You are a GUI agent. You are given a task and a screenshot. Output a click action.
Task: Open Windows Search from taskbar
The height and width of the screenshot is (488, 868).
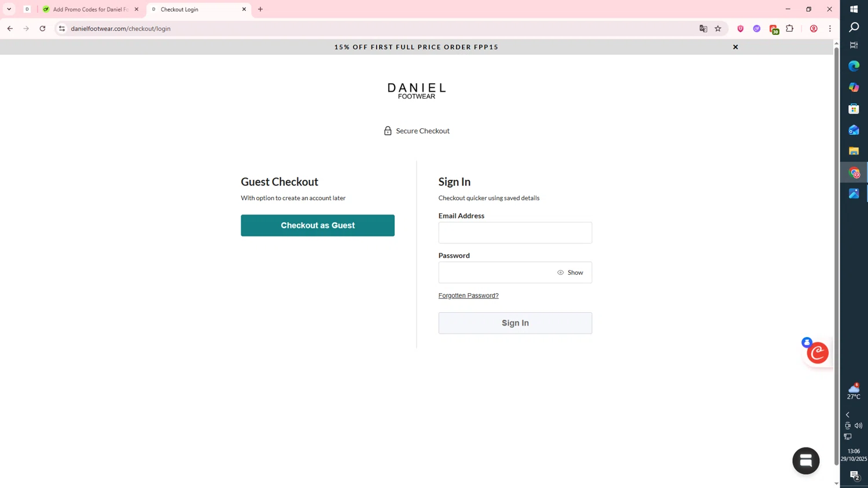854,27
